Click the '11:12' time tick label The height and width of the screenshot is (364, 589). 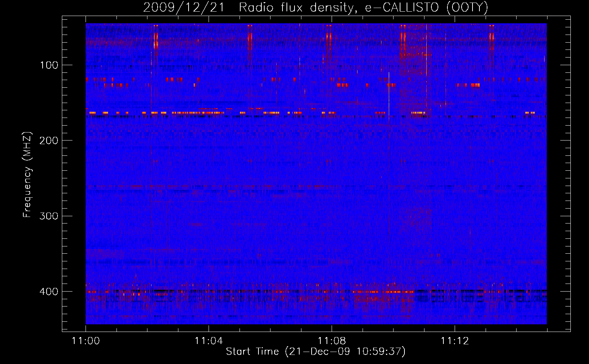coord(455,341)
